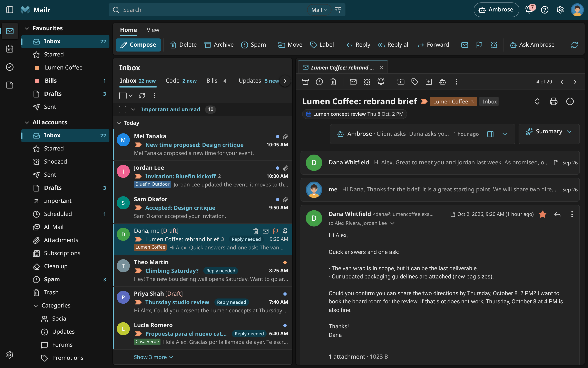Toggle flag on Lumen Coffee rebrand brief row
The width and height of the screenshot is (588, 368).
[x=275, y=231]
